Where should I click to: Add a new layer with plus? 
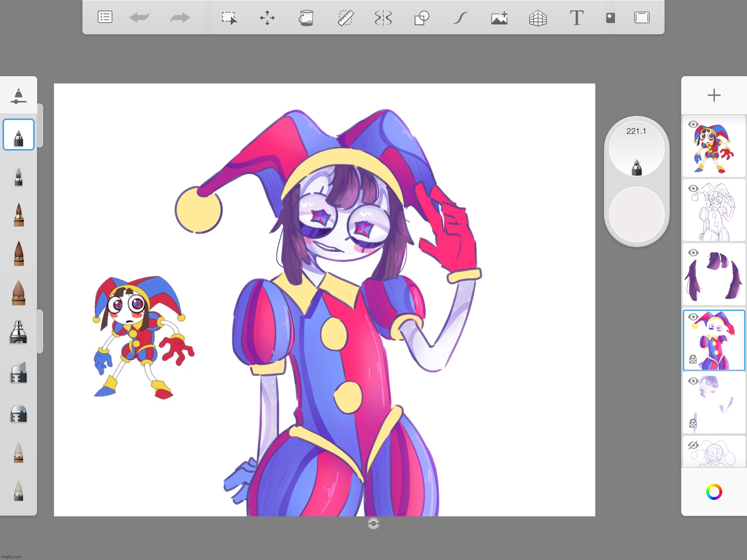(714, 96)
